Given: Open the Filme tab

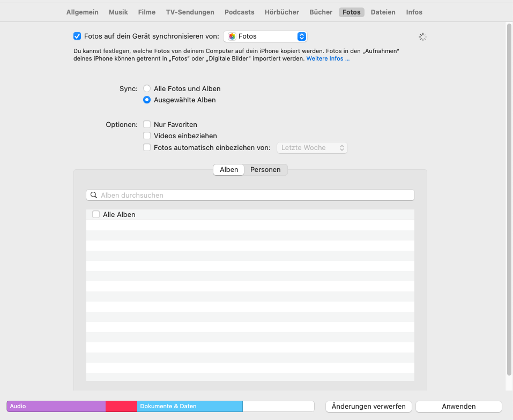Looking at the screenshot, I should (146, 12).
